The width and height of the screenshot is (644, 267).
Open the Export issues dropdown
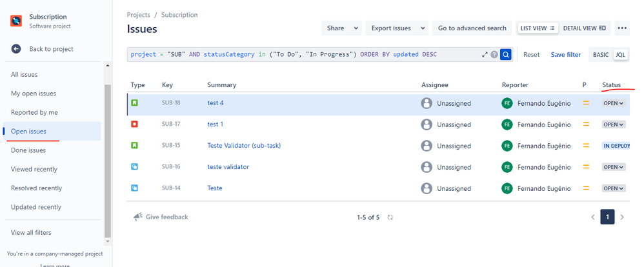coord(397,28)
